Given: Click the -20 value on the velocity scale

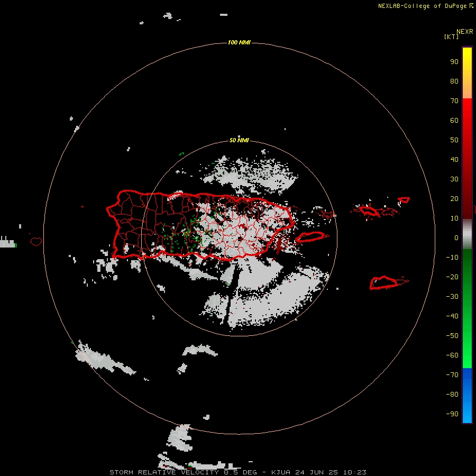Looking at the screenshot, I should (x=452, y=277).
